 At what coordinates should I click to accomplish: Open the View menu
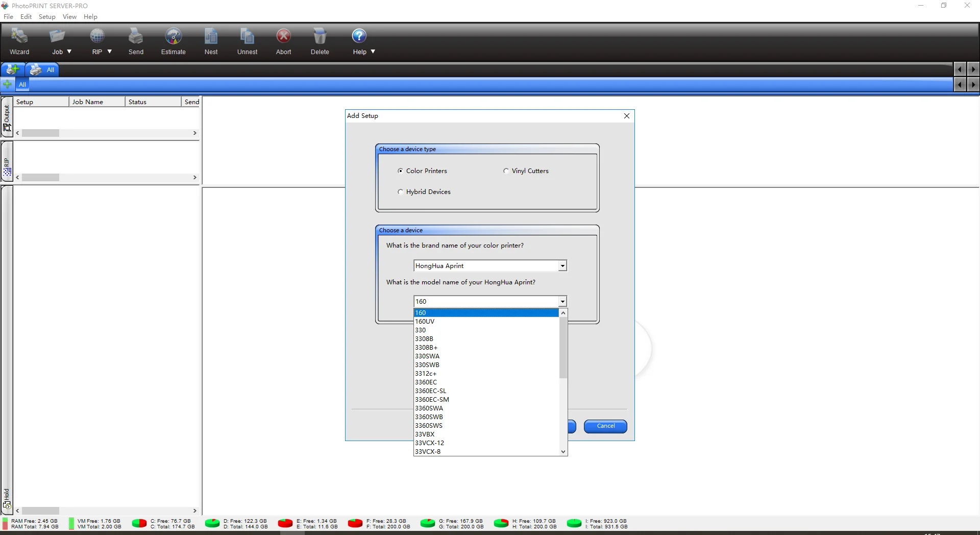click(69, 16)
